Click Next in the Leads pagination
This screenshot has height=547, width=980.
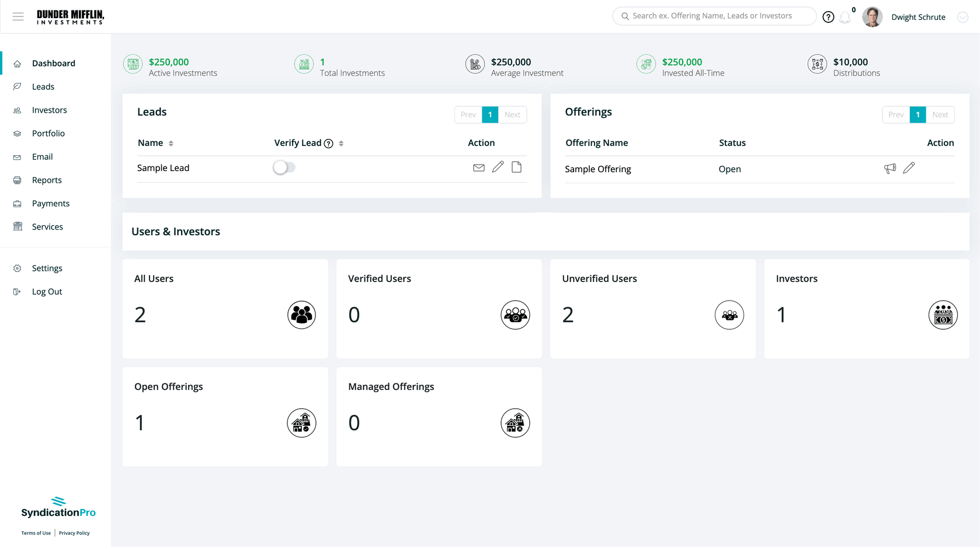[x=512, y=115]
